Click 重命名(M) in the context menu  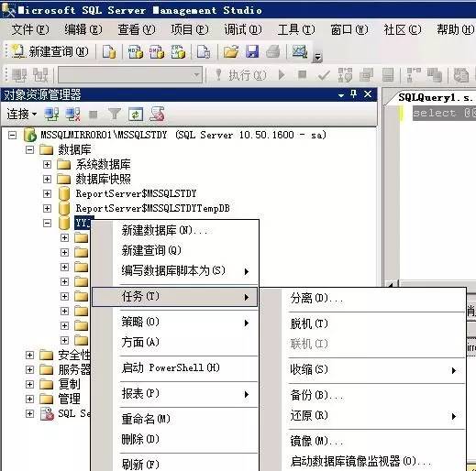click(x=146, y=419)
